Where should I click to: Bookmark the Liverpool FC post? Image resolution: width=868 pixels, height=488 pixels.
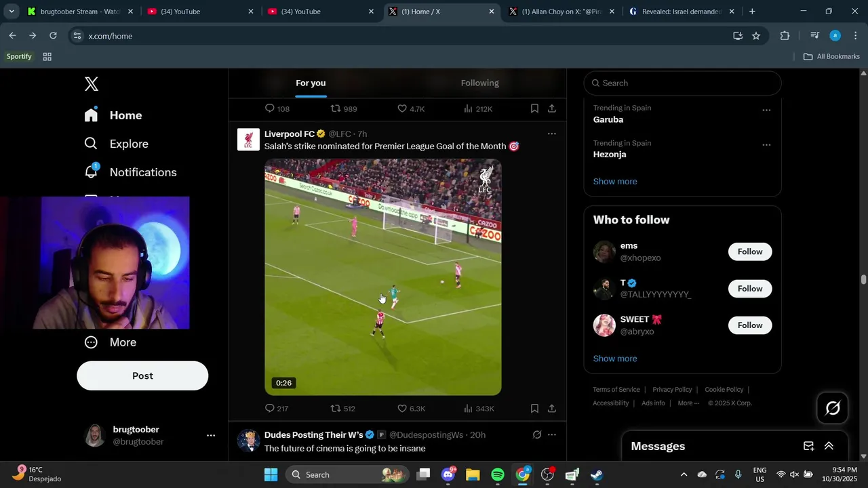534,409
